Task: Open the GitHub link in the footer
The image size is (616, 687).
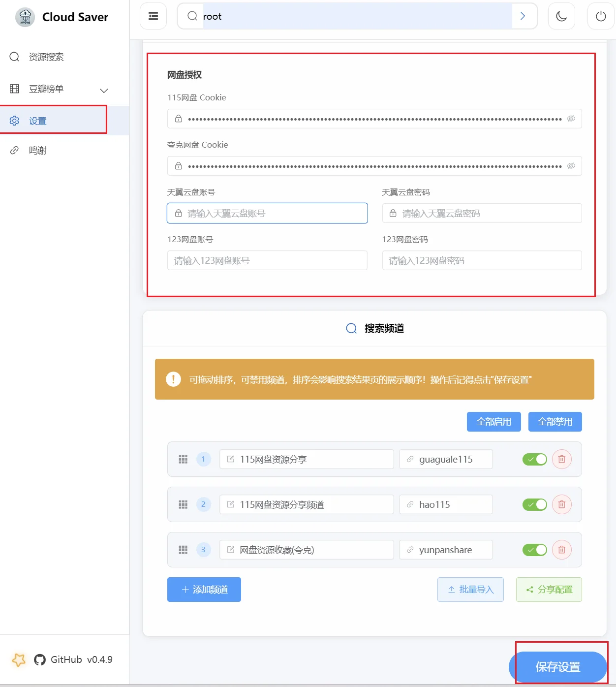Action: [x=58, y=659]
